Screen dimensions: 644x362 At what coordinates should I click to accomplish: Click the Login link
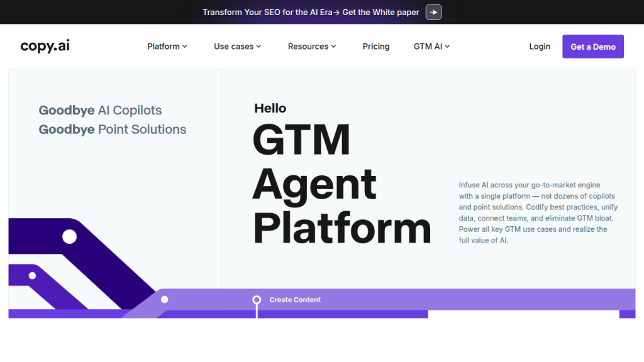pos(540,47)
